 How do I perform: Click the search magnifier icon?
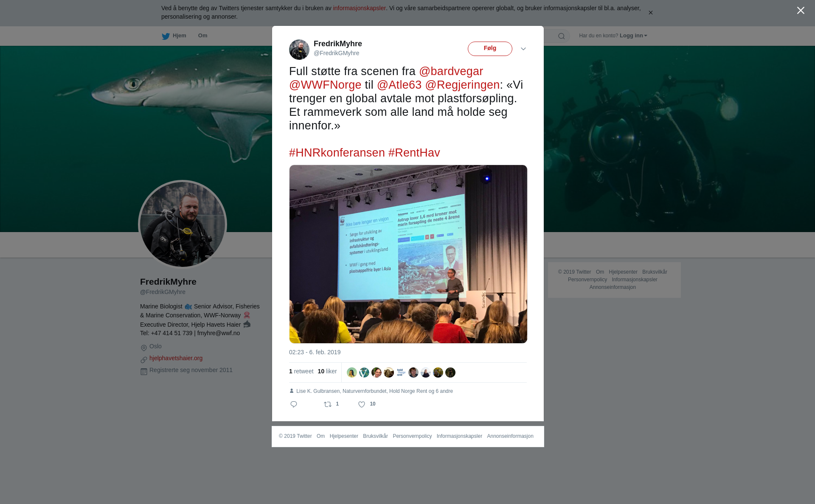pos(562,36)
